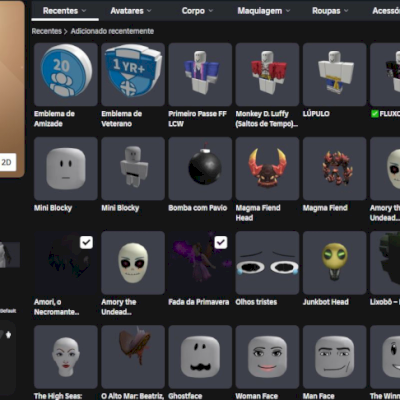Click the LÚPULO item label
Screen dimensions: 400x400
coord(316,114)
